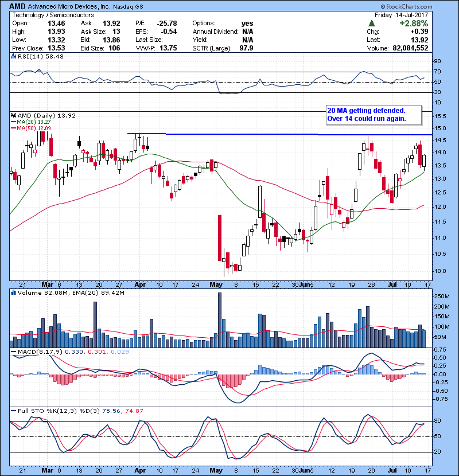This screenshot has height=476, width=459.
Task: Click the High value 13.93
Action: click(x=56, y=32)
